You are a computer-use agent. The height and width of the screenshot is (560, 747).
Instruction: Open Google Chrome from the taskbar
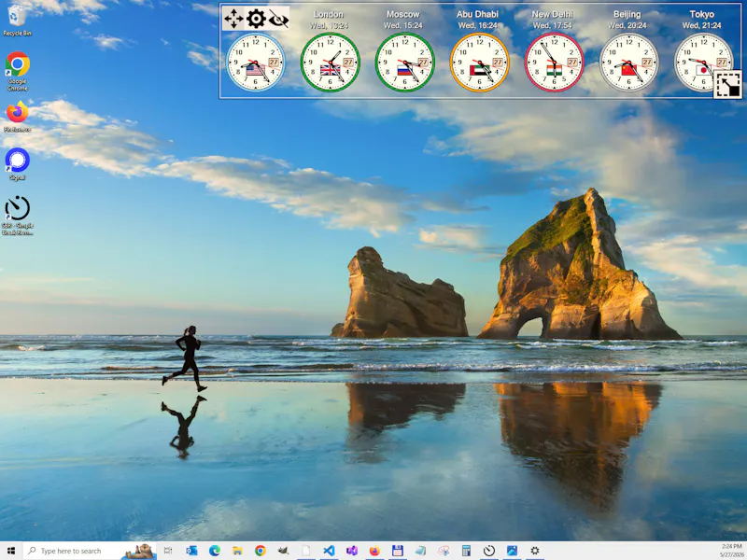(x=261, y=551)
